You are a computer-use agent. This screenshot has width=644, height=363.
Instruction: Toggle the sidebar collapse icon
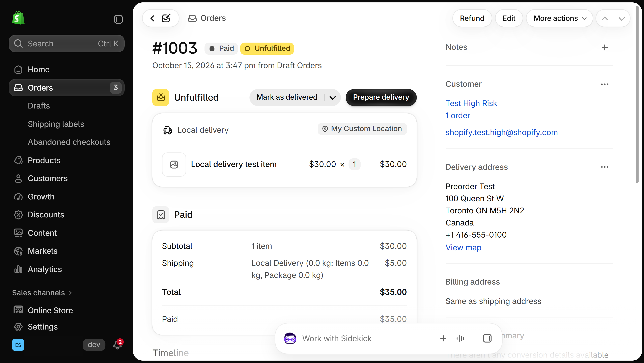tap(118, 19)
